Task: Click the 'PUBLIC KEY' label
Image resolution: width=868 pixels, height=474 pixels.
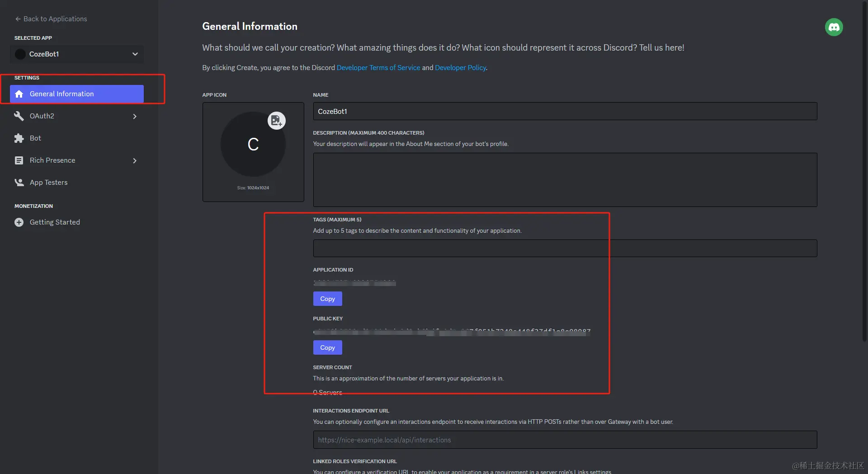Action: [328, 319]
